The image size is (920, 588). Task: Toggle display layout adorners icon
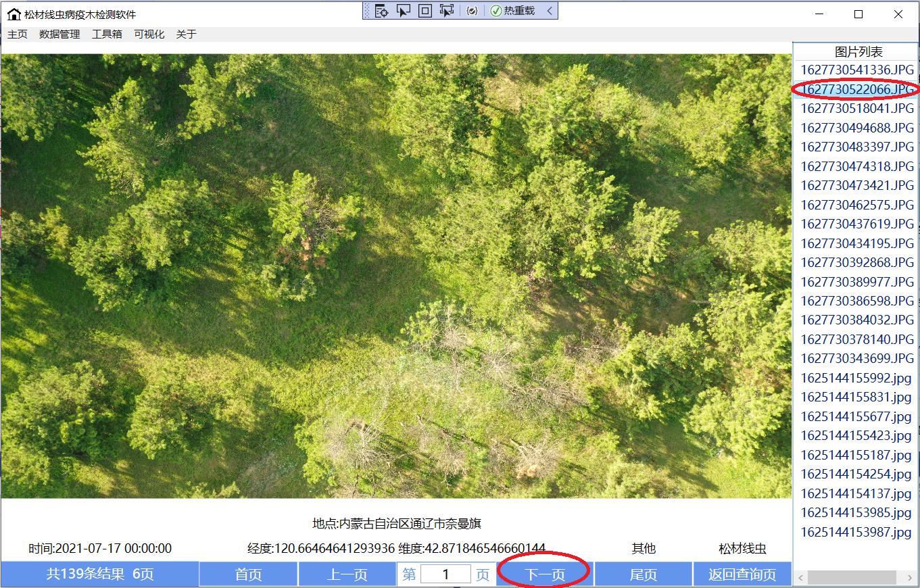[425, 11]
